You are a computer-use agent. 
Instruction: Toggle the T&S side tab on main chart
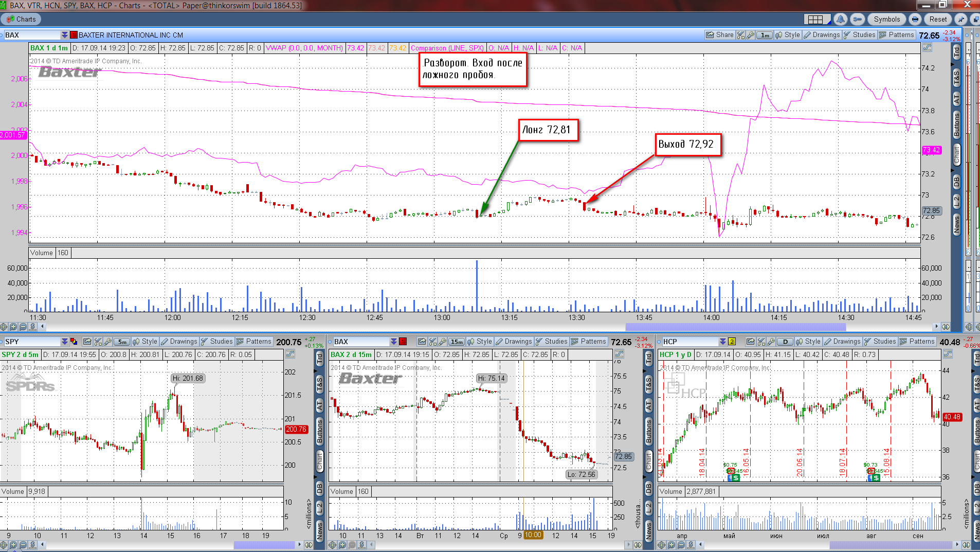tap(956, 78)
